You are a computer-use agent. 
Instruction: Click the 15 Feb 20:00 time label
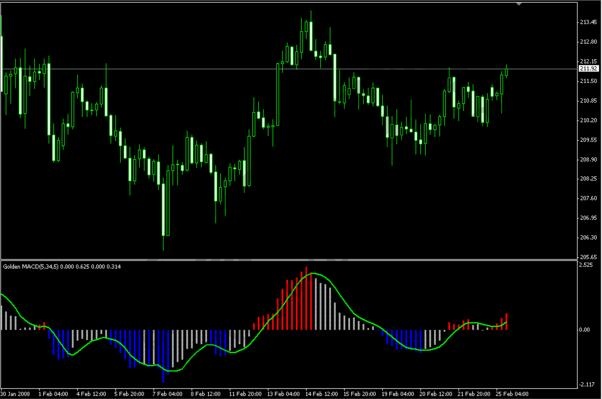[x=359, y=394]
